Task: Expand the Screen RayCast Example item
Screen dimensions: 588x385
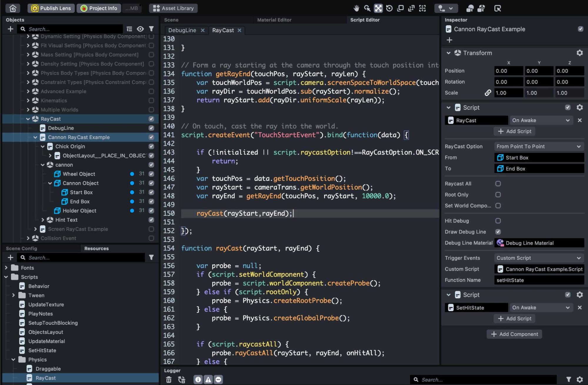Action: click(35, 229)
